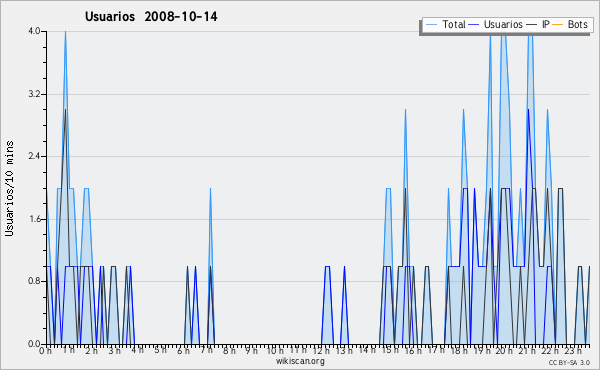
Task: Click the '12 h' x-axis tick label
Action: 321,351
